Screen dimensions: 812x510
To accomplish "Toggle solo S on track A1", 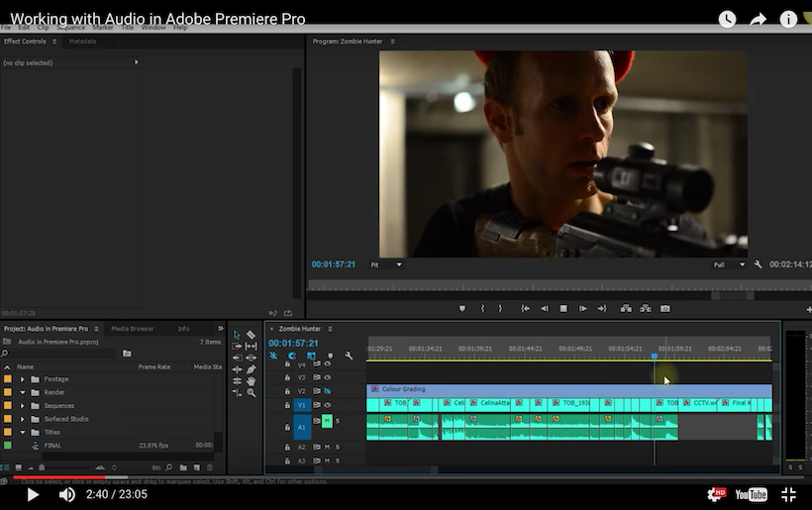I will pos(338,421).
